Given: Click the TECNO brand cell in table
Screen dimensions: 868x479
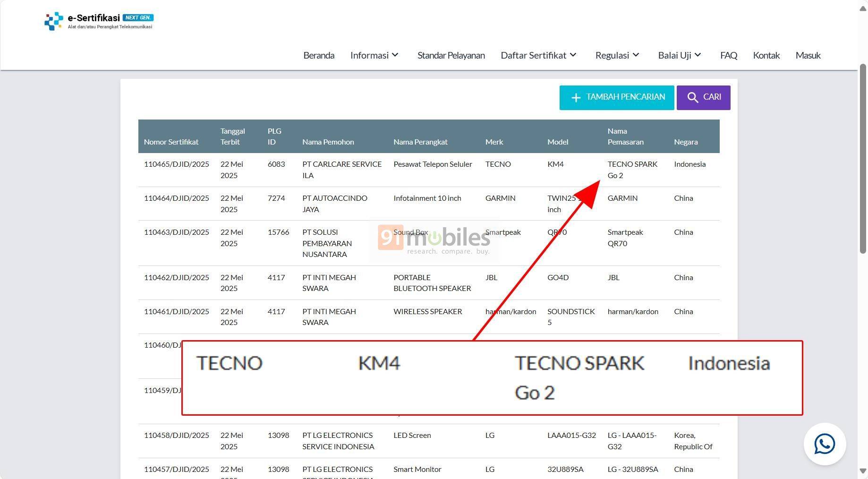Looking at the screenshot, I should coord(498,164).
